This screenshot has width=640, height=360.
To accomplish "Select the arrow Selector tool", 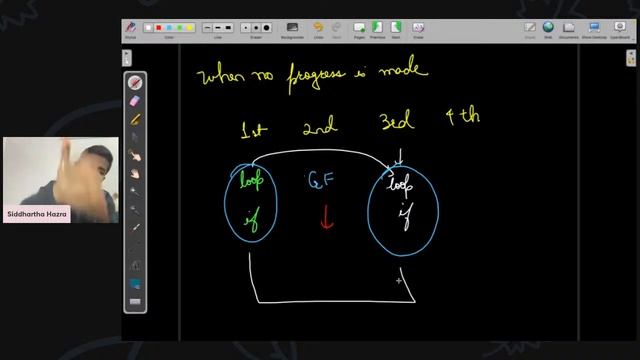I will [135, 138].
